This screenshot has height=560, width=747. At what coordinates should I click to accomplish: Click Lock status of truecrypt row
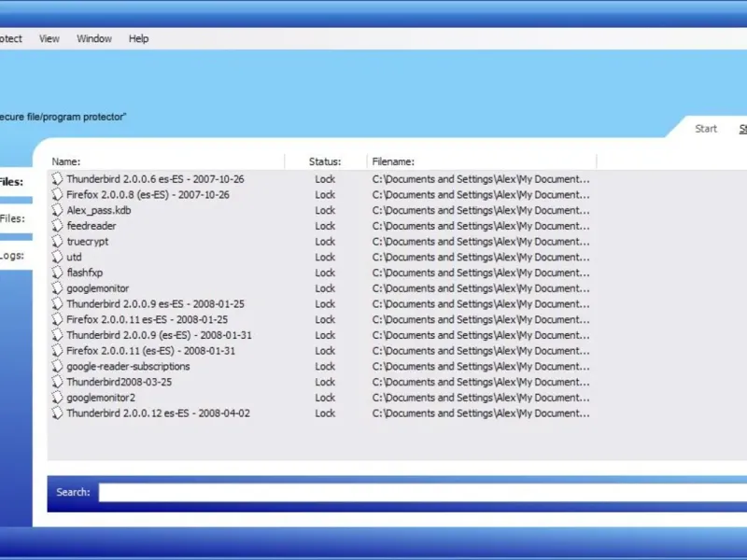point(325,242)
